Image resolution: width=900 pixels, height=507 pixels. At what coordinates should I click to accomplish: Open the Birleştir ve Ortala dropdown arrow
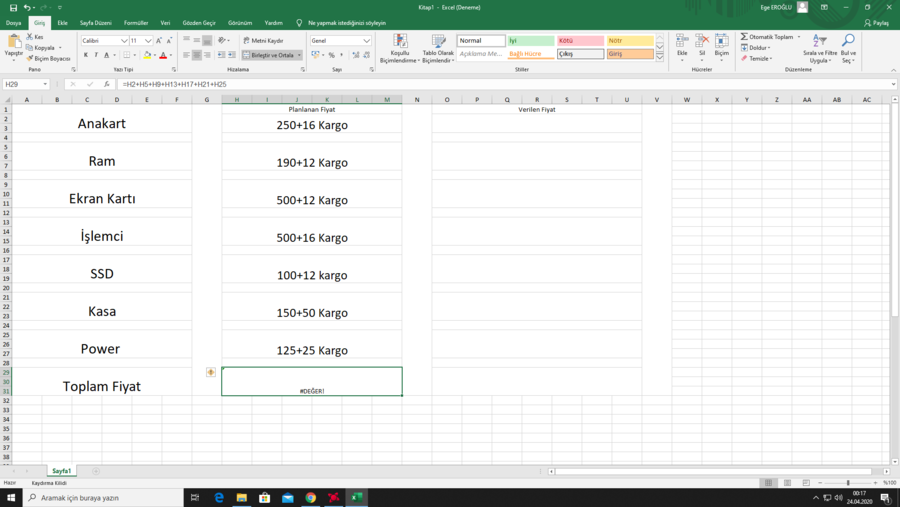[x=299, y=56]
